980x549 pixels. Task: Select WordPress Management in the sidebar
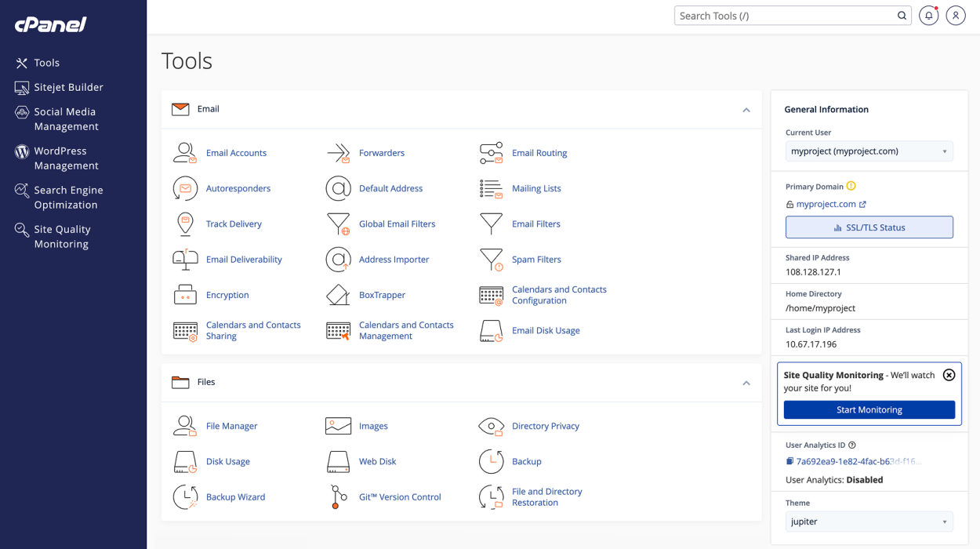pyautogui.click(x=66, y=158)
